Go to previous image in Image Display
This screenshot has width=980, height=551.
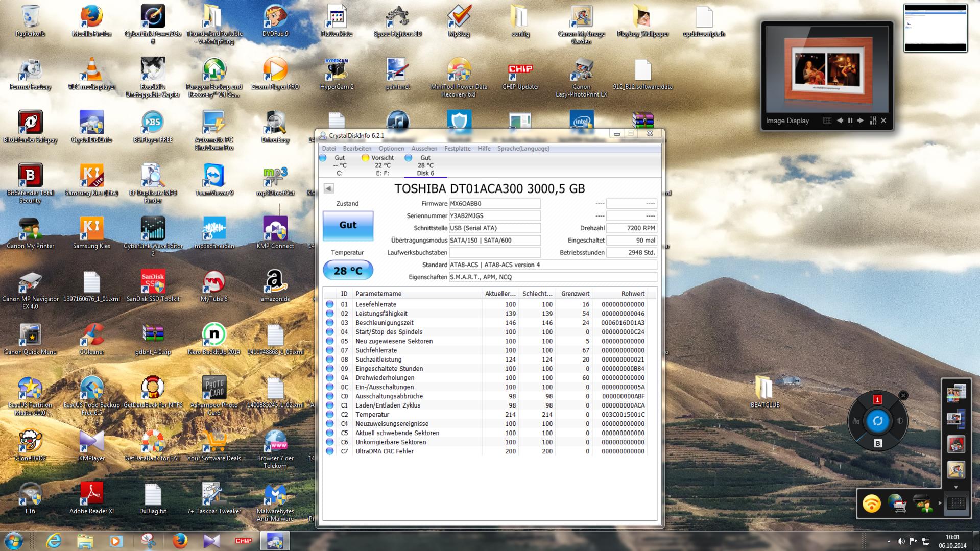[840, 121]
